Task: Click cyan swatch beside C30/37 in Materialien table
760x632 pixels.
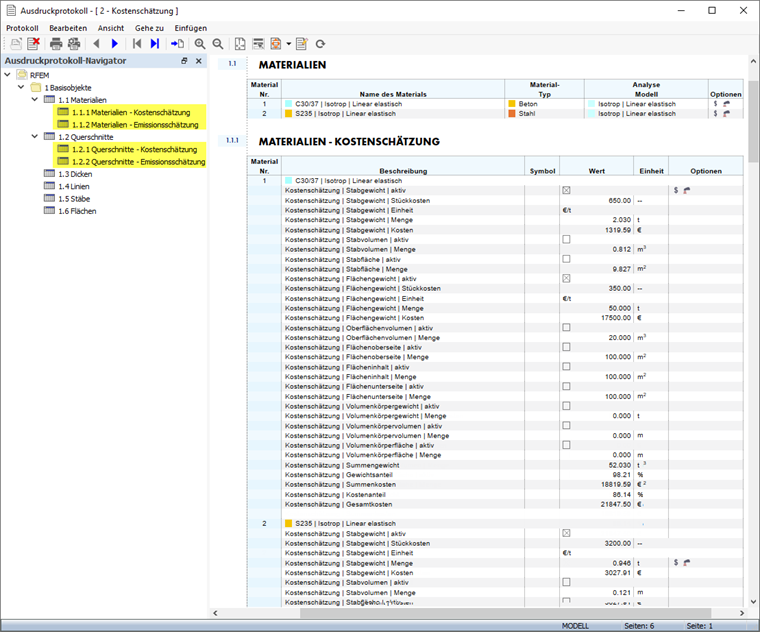Action: [288, 104]
